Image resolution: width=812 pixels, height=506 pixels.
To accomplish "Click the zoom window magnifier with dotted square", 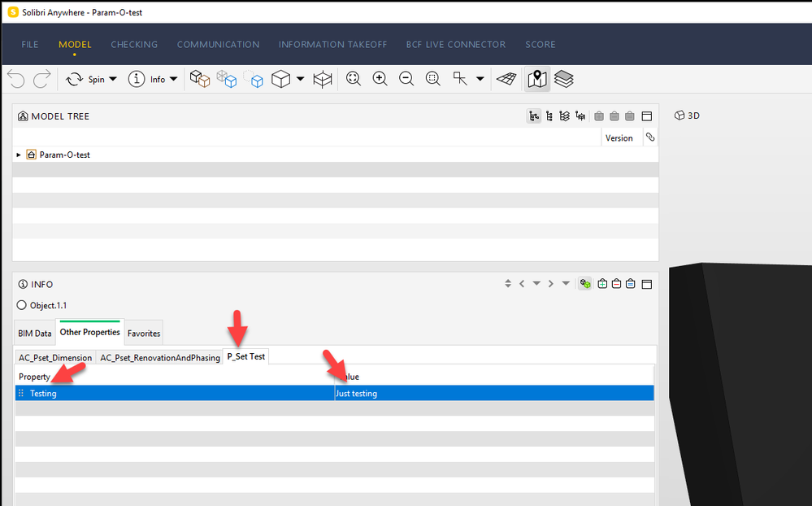I will (x=433, y=79).
